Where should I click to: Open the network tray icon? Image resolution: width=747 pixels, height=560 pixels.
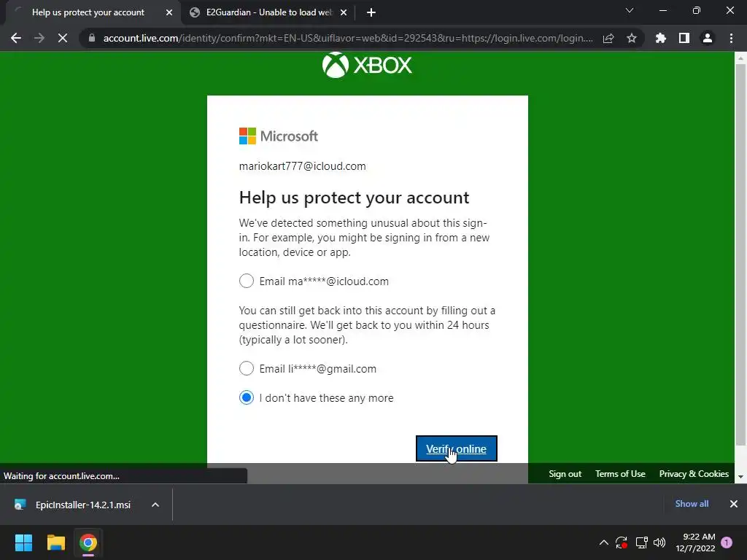pyautogui.click(x=641, y=542)
